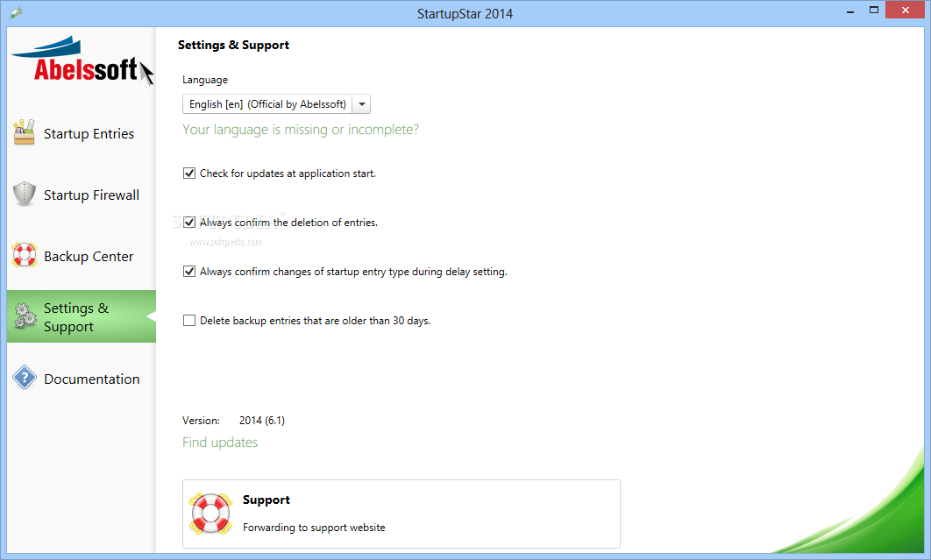The image size is (931, 560).
Task: Click the Settings & Support gears icon
Action: (25, 315)
